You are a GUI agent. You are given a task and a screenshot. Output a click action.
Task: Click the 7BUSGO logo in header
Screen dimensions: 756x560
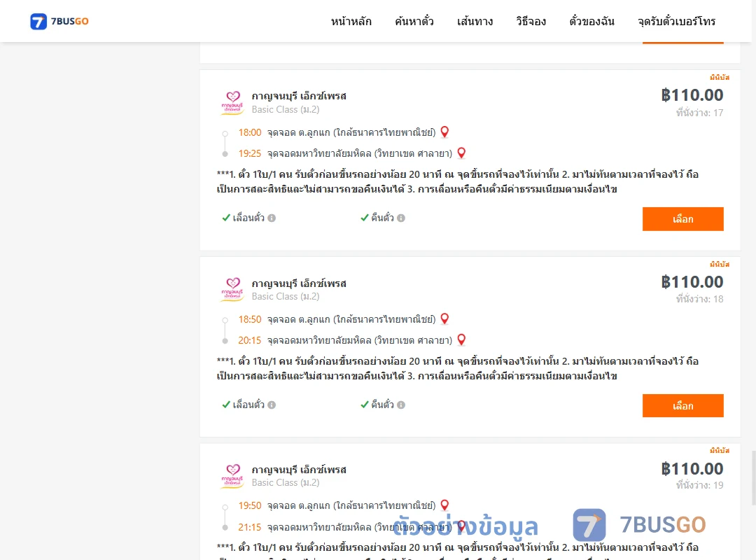[59, 21]
